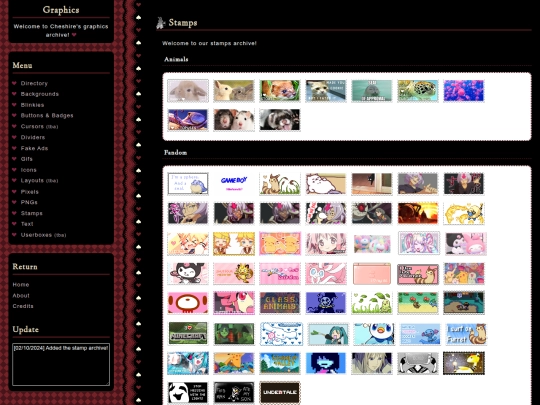
Task: Select the Piplup stamp
Action: 373,334
